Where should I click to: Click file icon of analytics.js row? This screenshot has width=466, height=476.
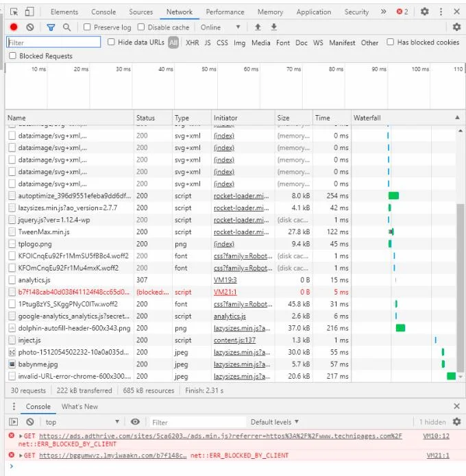[12, 280]
